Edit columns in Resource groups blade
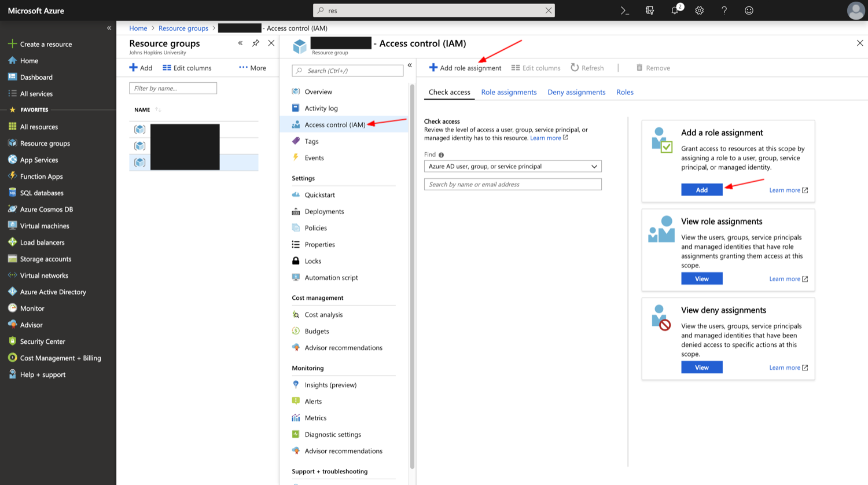Screen dimensions: 868x485 [187, 68]
